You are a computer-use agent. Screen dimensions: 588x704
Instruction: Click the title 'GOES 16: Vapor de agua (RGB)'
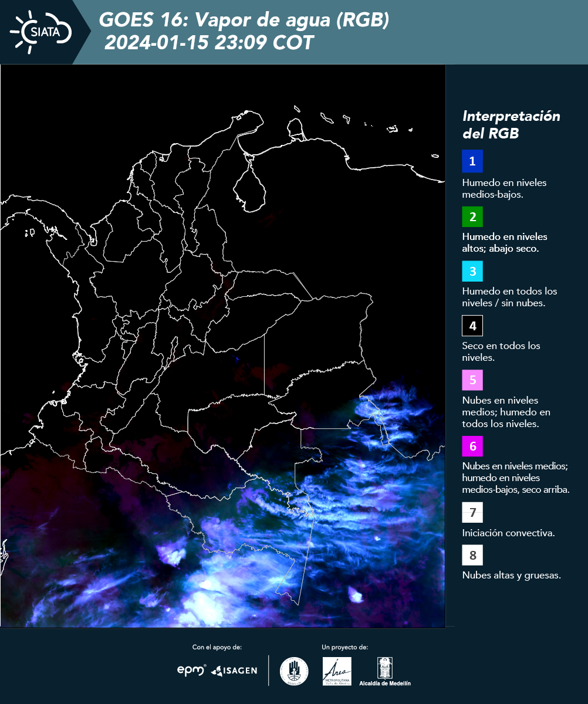point(244,21)
